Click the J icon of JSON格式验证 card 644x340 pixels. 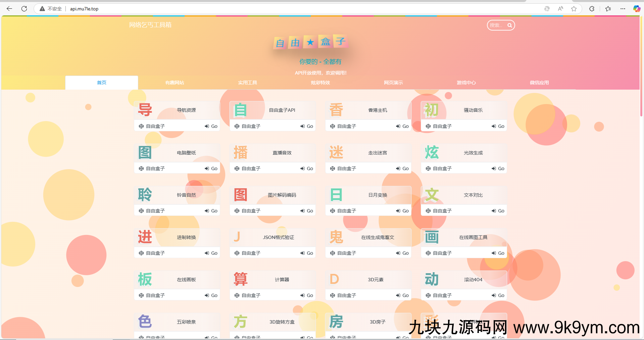pyautogui.click(x=237, y=237)
